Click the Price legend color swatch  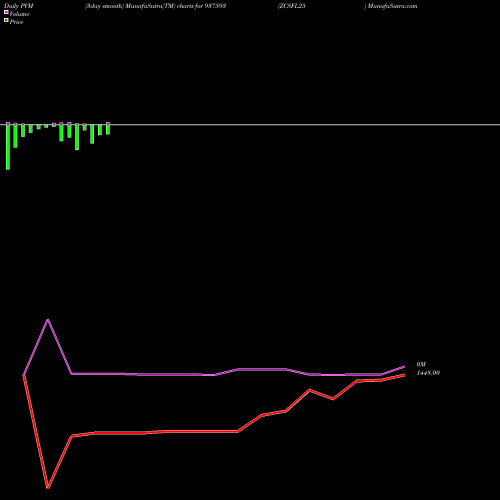(x=6, y=21)
